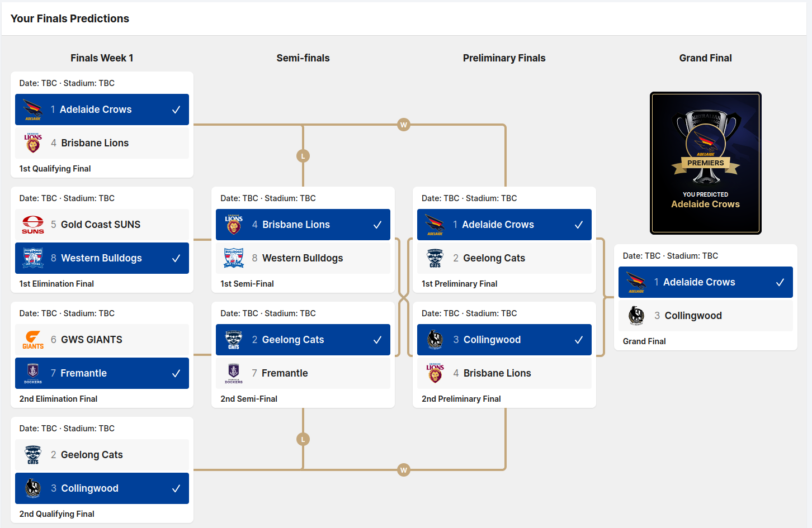
Task: Toggle Adelaide Crows checkmark in Grand Final
Action: point(780,282)
